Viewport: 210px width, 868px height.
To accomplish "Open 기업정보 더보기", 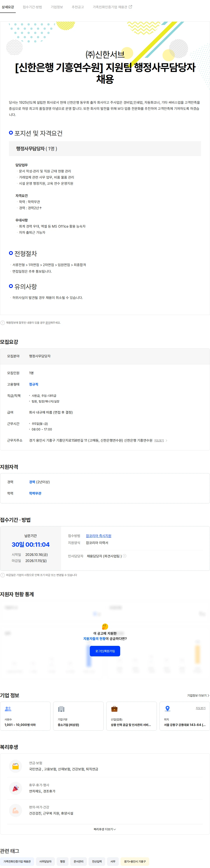I will coord(198,695).
